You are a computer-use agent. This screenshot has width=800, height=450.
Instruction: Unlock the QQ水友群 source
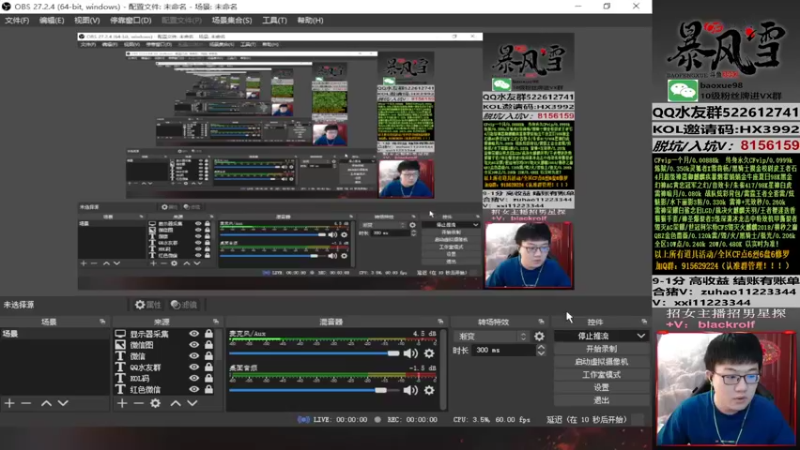pos(209,367)
